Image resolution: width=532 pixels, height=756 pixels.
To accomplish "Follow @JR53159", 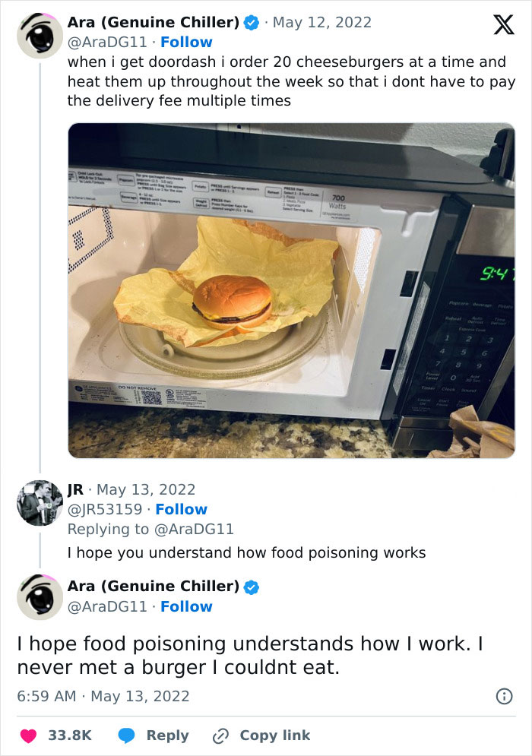I will coord(181,509).
